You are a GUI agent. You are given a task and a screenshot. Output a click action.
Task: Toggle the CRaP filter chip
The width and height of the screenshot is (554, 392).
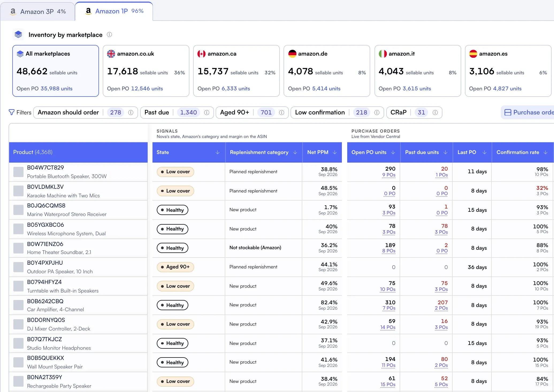click(414, 113)
